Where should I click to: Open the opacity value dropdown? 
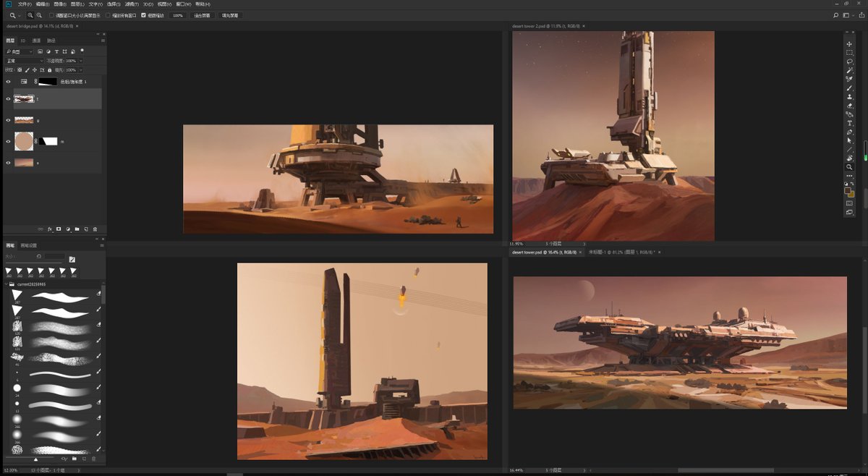coord(81,61)
